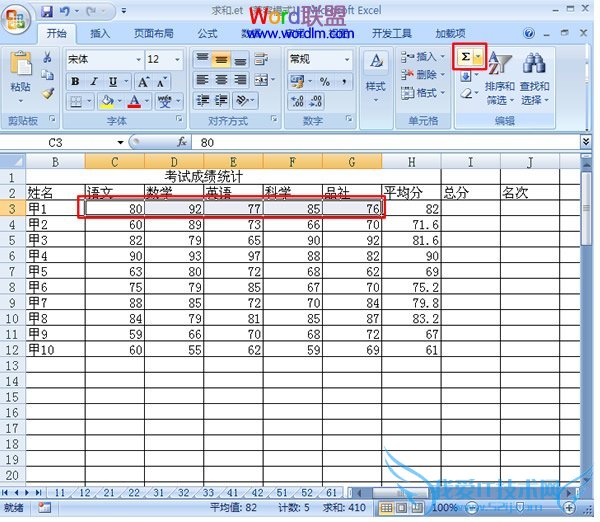
Task: Open Excel help question mark
Action: click(x=529, y=34)
